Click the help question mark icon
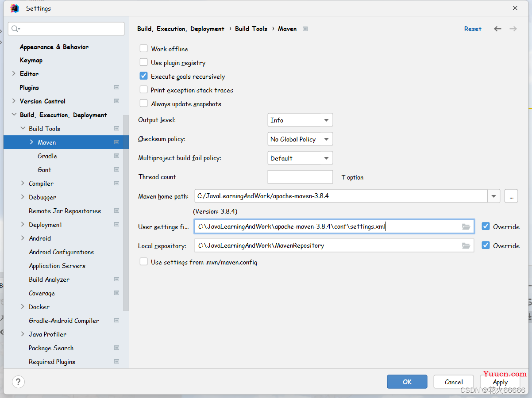The height and width of the screenshot is (398, 532). [18, 382]
